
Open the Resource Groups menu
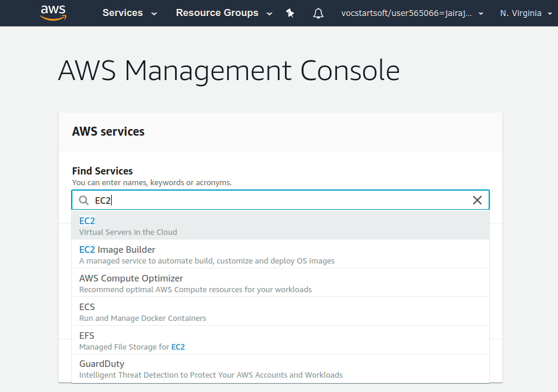pyautogui.click(x=217, y=13)
